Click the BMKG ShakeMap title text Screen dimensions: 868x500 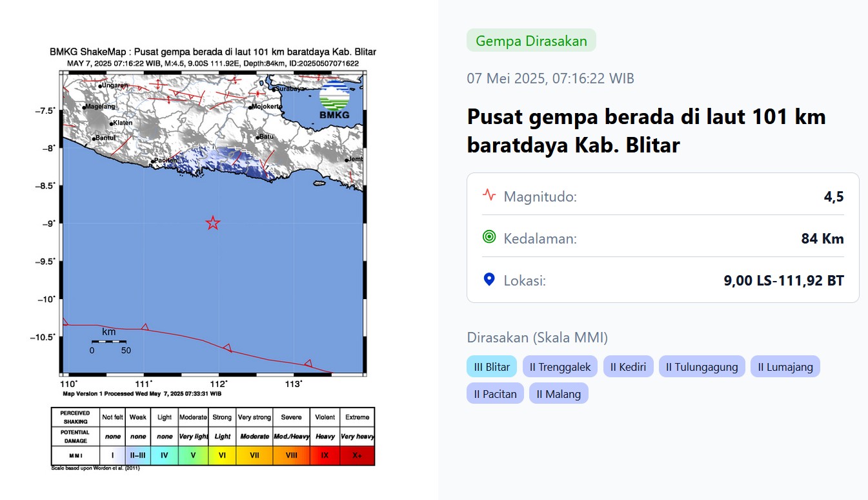(213, 52)
